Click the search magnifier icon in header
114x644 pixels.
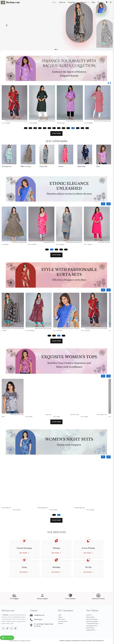pyautogui.click(x=110, y=2)
